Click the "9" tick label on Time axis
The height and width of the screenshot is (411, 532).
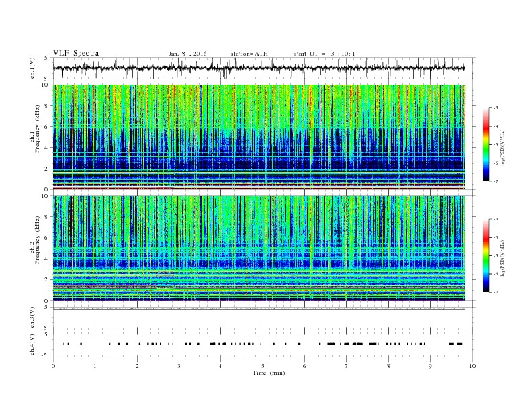click(x=430, y=366)
